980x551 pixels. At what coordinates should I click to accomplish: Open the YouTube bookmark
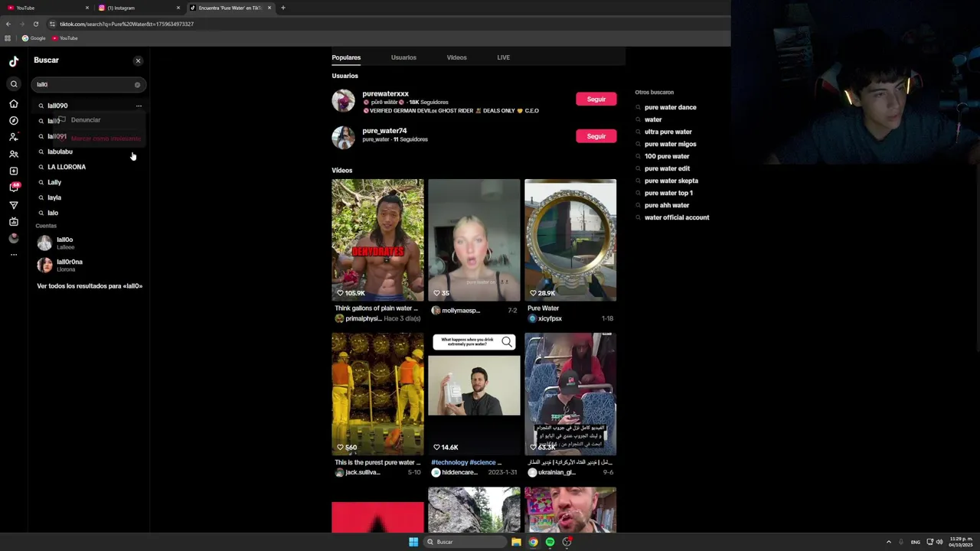point(65,38)
